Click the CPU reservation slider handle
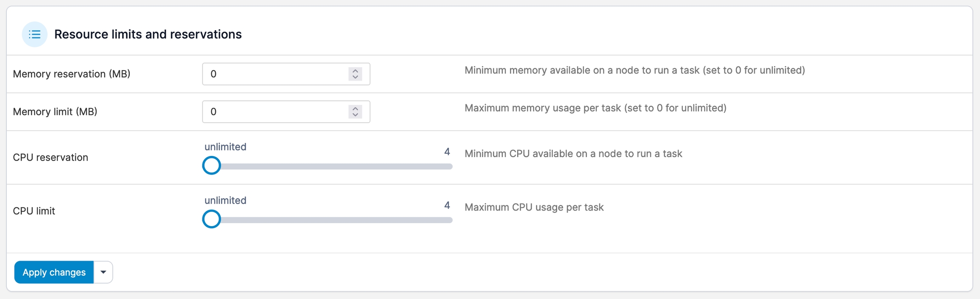This screenshot has width=980, height=299. (211, 166)
